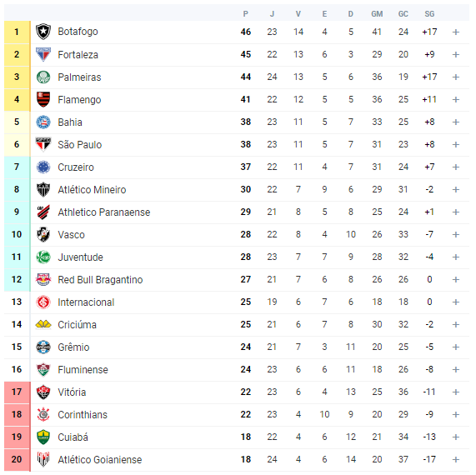Viewport: 476px width, 475px height.
Task: Expand Atlético Goianiense row plus sign
Action: coord(456,459)
